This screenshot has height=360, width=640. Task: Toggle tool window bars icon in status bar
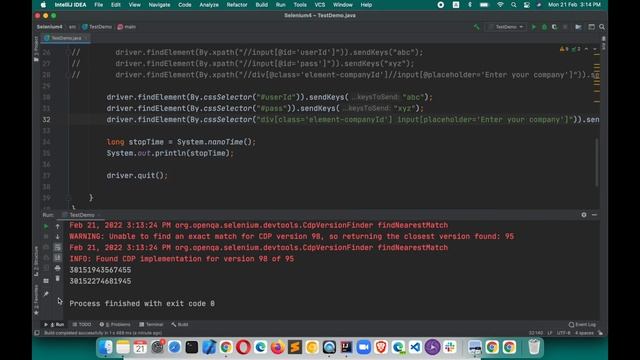coord(37,333)
